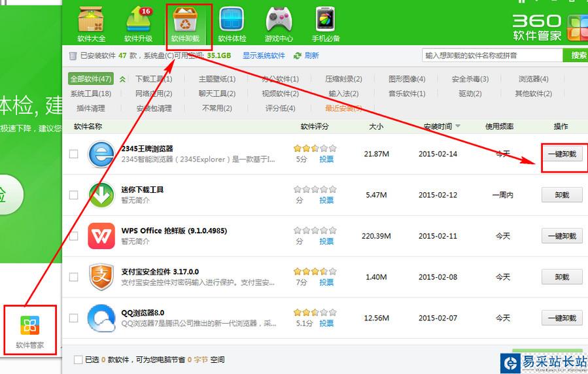Click 卸载 for 迷你下载工具

(562, 195)
